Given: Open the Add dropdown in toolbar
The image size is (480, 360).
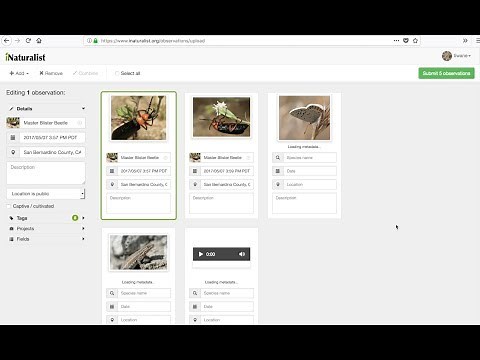Looking at the screenshot, I should pyautogui.click(x=19, y=73).
